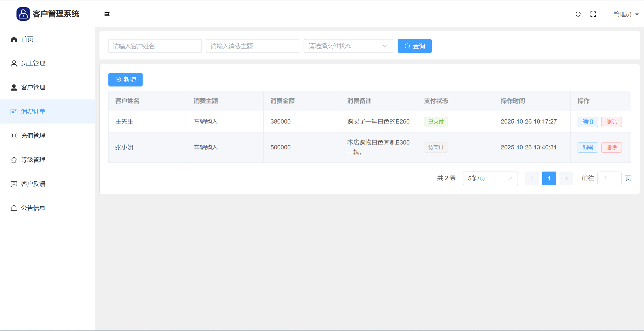644x331 pixels.
Task: Navigate to 员工管理 sidebar item
Action: coord(33,63)
